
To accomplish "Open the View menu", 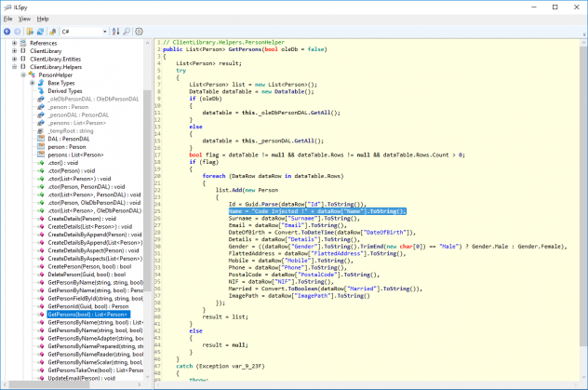I will (x=24, y=19).
